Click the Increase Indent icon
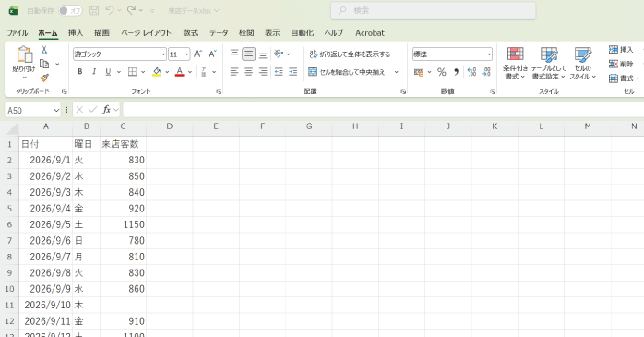The image size is (644, 337). (292, 72)
